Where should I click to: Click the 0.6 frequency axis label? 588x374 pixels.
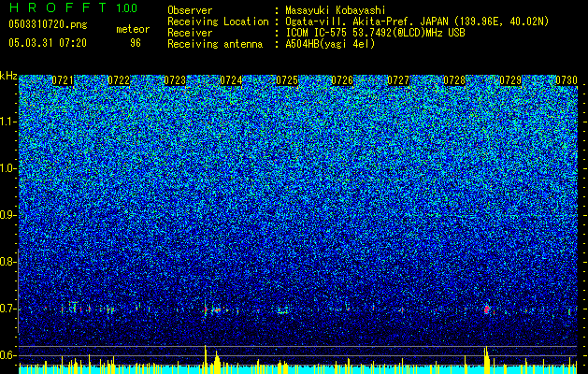pyautogui.click(x=7, y=355)
